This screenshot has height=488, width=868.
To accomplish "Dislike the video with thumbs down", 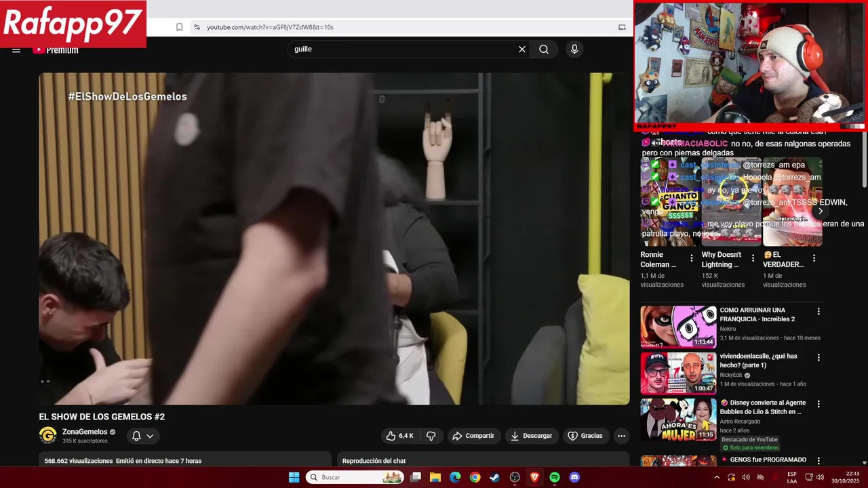I will (431, 436).
